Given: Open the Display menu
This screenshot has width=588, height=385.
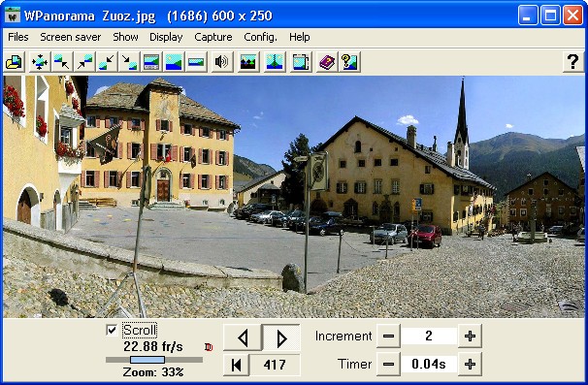Looking at the screenshot, I should (166, 37).
